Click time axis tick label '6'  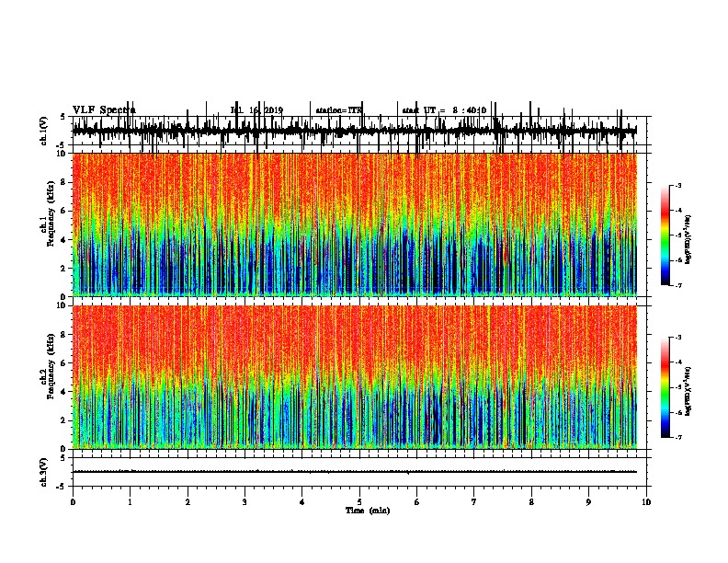[x=417, y=502]
